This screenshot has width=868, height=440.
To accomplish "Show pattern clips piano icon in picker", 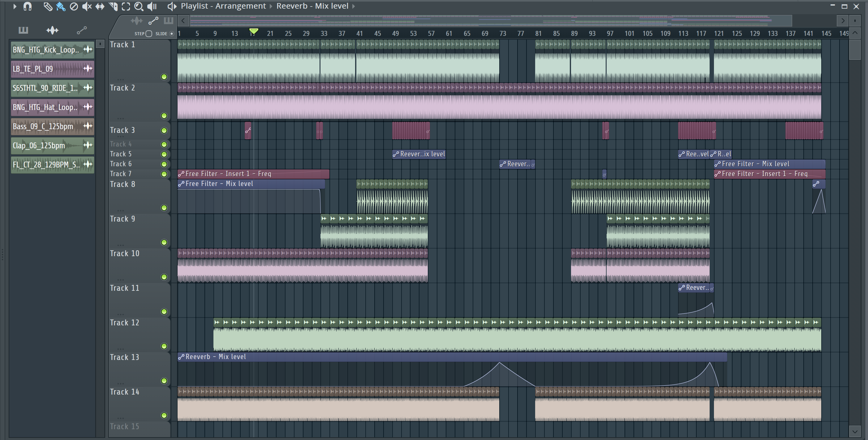I will click(23, 30).
